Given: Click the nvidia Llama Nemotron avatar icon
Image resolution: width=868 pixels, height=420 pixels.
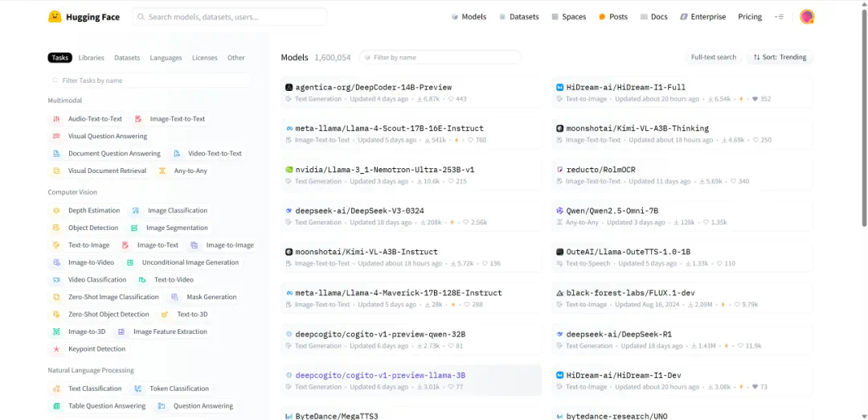Looking at the screenshot, I should click(289, 170).
